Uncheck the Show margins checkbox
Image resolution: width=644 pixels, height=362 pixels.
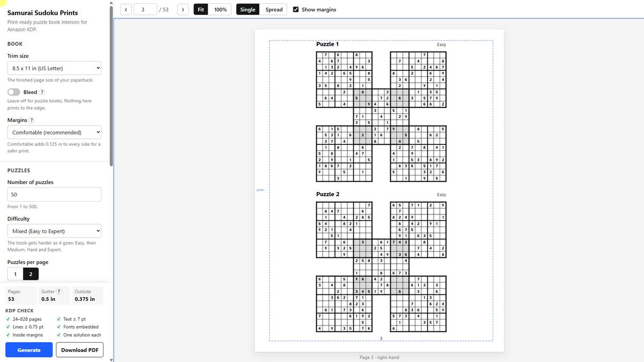(x=296, y=10)
